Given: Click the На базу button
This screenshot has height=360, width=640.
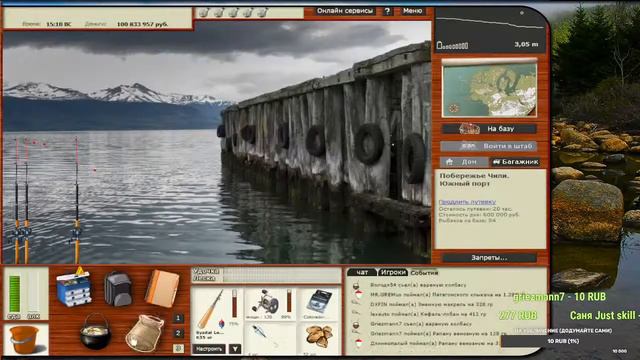Looking at the screenshot, I should point(489,129).
